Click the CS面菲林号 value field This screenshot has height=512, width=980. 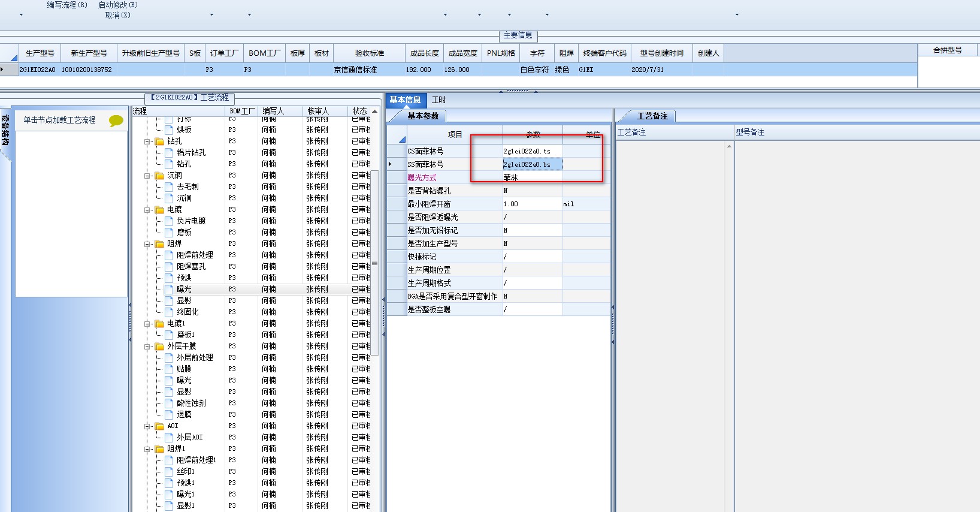point(533,152)
